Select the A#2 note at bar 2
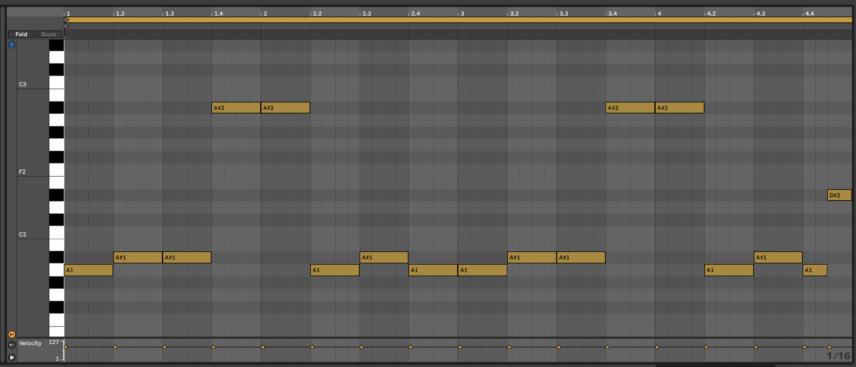 (x=286, y=108)
